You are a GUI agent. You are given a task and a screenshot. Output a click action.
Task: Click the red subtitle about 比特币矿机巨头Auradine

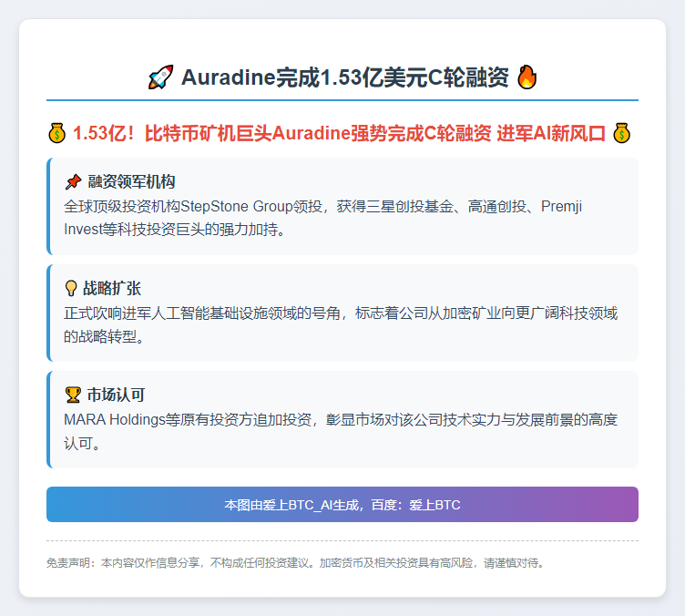tap(339, 133)
